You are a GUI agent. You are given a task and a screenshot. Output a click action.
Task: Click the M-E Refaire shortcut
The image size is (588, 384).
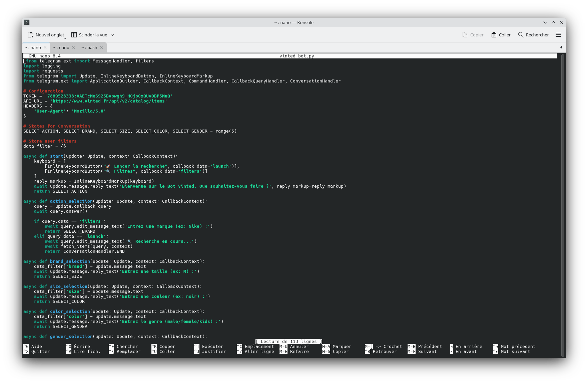[294, 352]
